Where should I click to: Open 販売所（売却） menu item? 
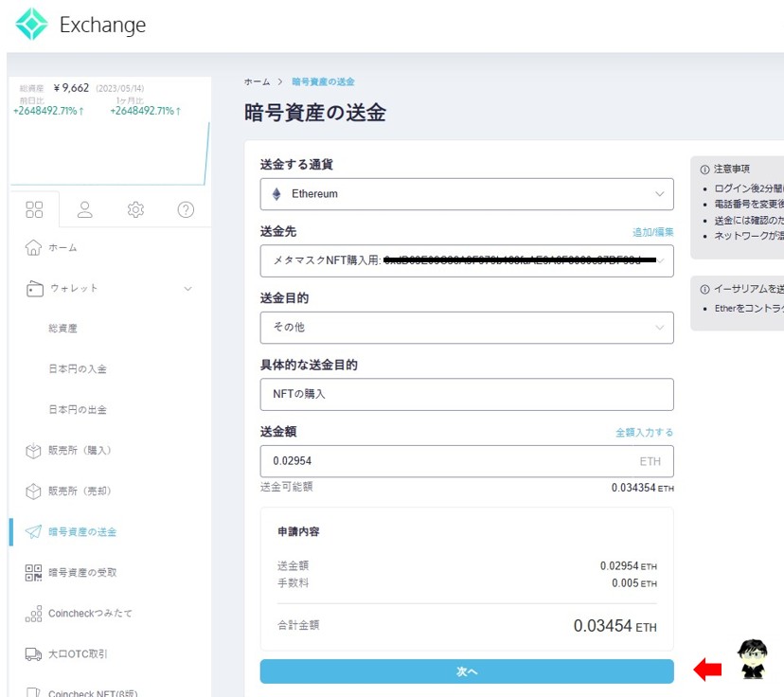point(80,491)
